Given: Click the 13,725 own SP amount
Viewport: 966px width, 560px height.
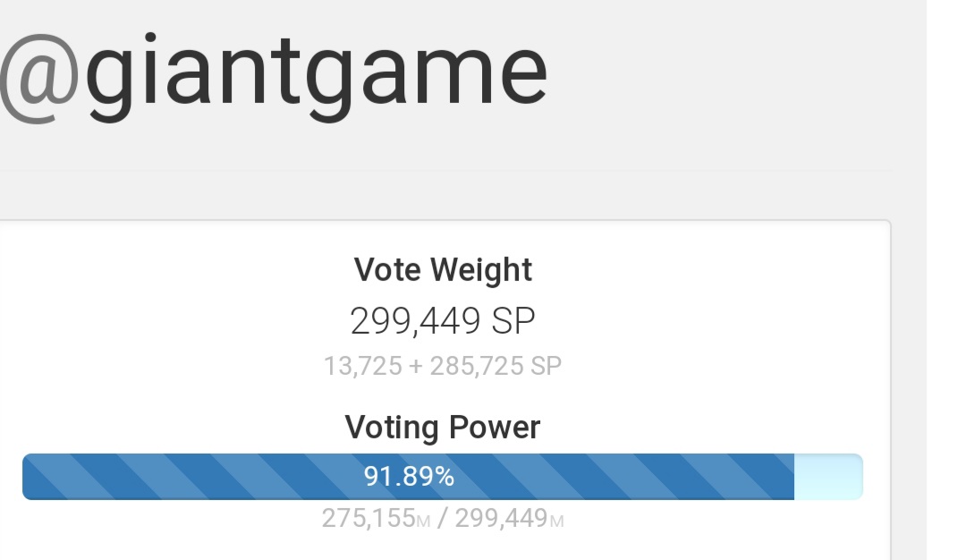Looking at the screenshot, I should (362, 366).
